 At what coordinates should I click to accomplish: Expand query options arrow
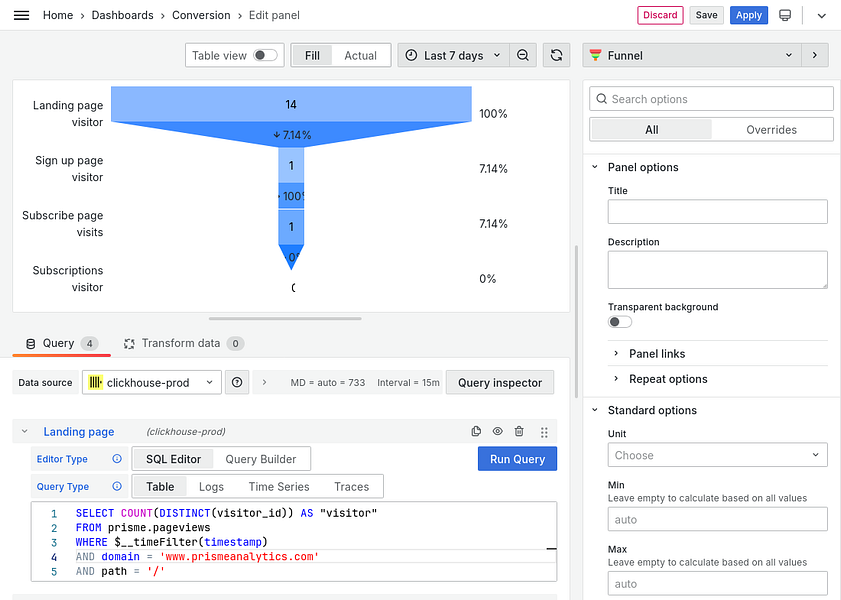click(264, 382)
